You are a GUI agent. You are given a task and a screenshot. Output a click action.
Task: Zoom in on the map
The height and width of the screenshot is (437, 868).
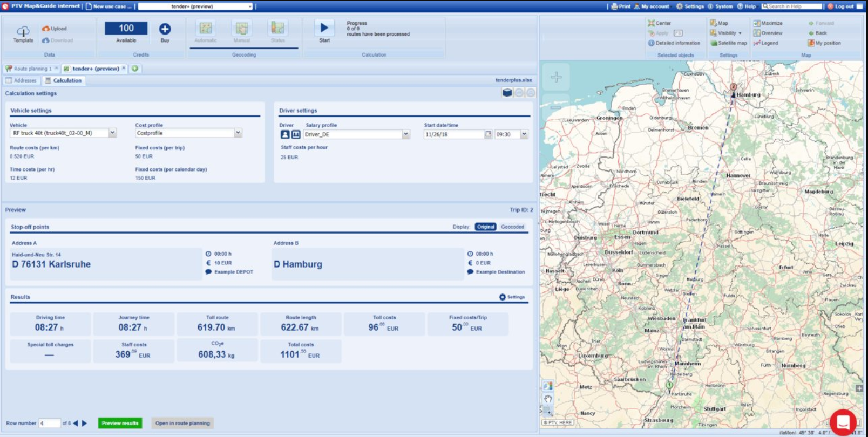556,77
